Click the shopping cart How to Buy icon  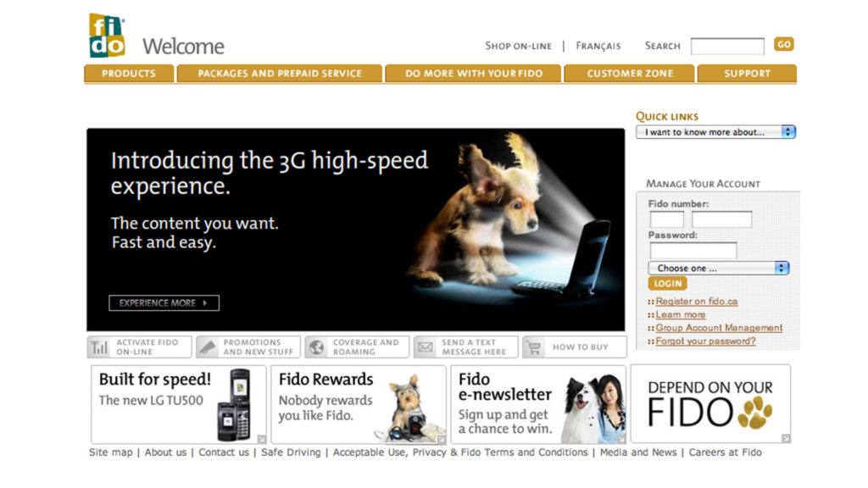tap(534, 347)
